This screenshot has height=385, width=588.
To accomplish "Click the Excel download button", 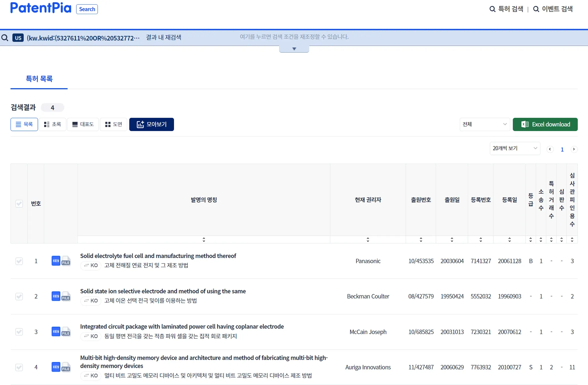I will pos(545,124).
